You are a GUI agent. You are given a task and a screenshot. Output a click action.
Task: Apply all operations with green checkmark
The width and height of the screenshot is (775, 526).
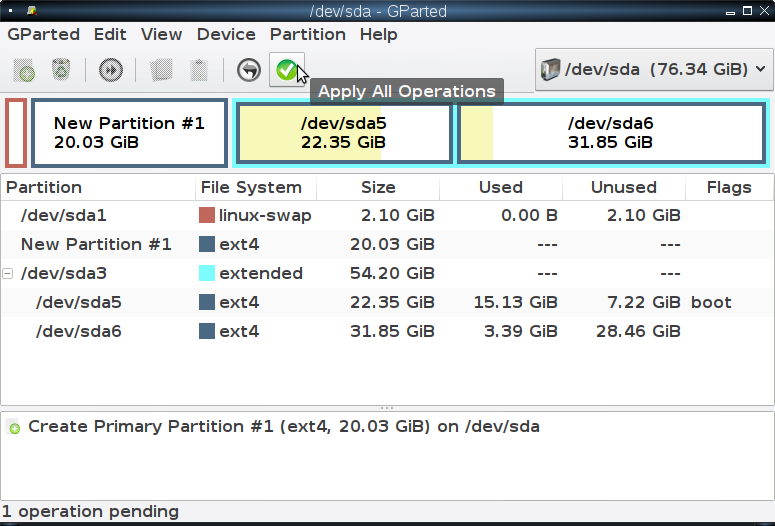287,70
